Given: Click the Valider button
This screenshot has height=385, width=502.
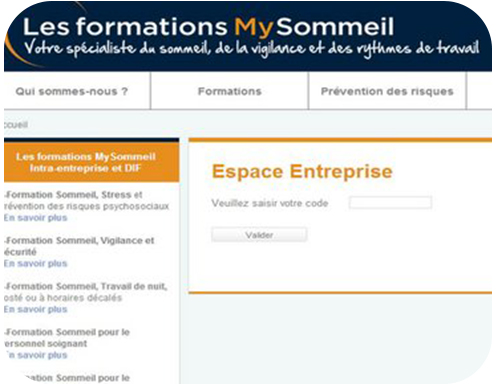Looking at the screenshot, I should 259,235.
